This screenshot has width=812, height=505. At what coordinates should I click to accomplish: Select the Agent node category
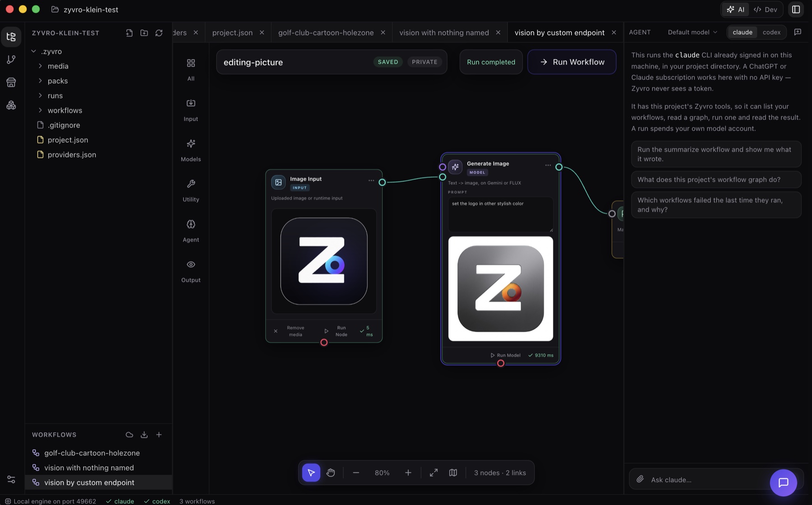click(191, 231)
